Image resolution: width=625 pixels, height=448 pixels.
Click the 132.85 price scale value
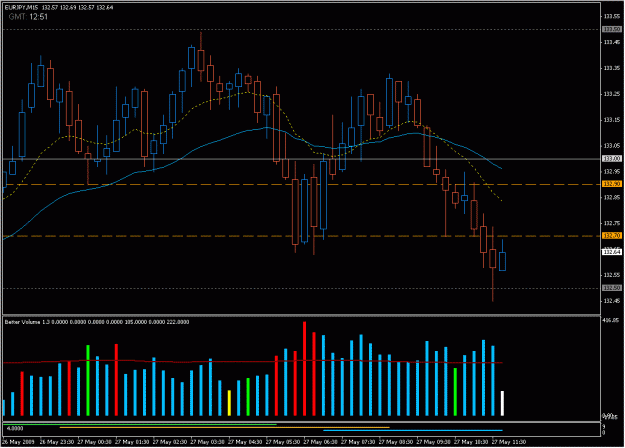612,197
